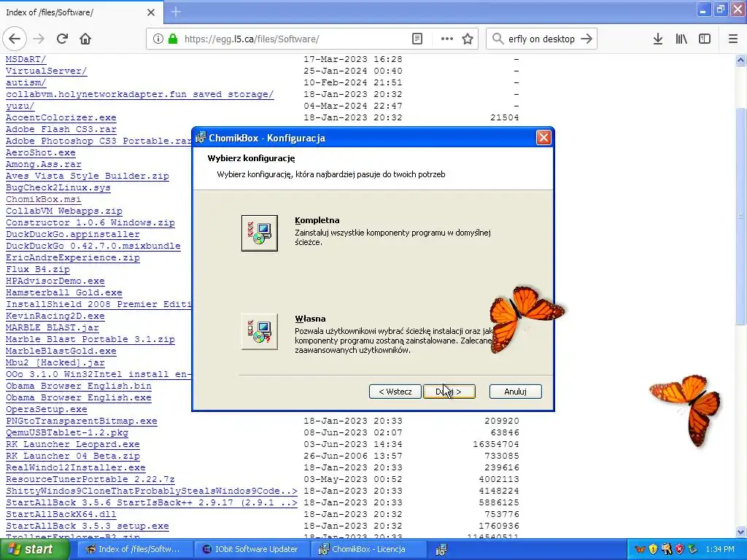Screen dimensions: 747x560
Task: Click the Dalej next button
Action: click(x=449, y=392)
